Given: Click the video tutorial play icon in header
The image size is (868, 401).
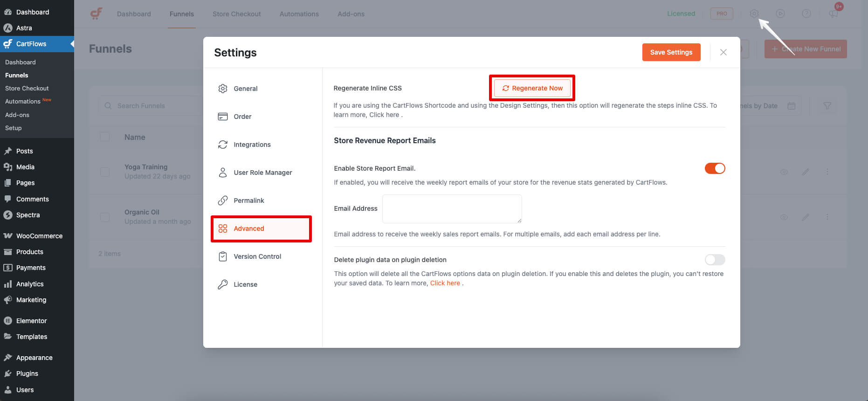Looking at the screenshot, I should [x=780, y=14].
